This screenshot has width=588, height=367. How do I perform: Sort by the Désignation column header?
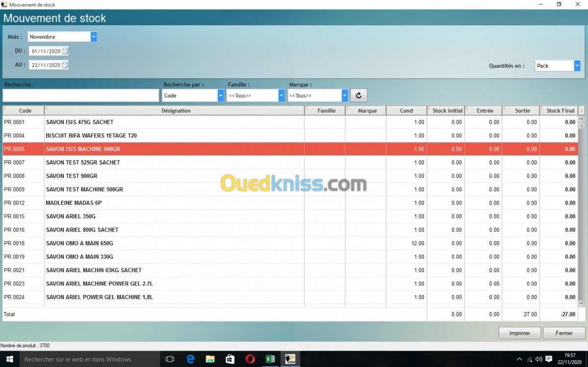(175, 111)
